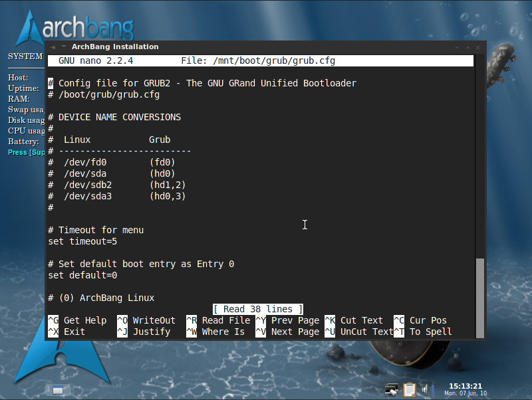Click the '# /boot/grub/grub.cfg' comment line
532x400 pixels.
coord(104,94)
